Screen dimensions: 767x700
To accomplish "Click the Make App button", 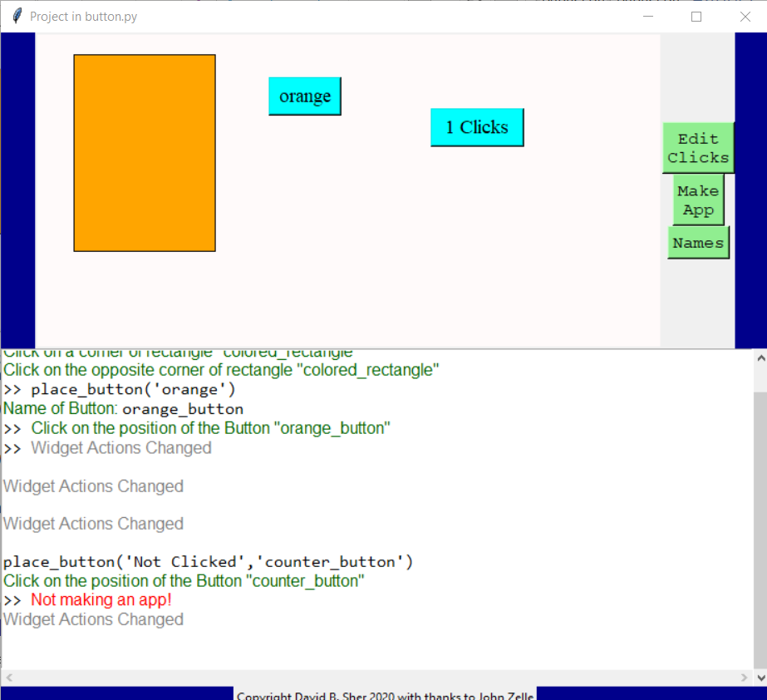I will 698,200.
